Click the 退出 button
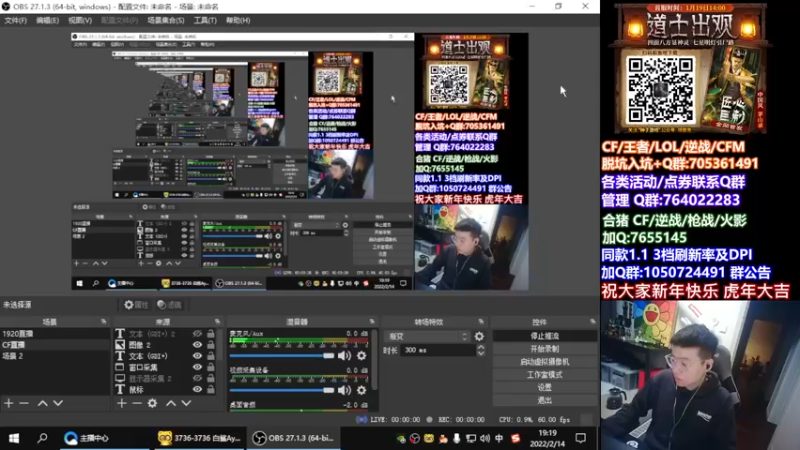 544,401
